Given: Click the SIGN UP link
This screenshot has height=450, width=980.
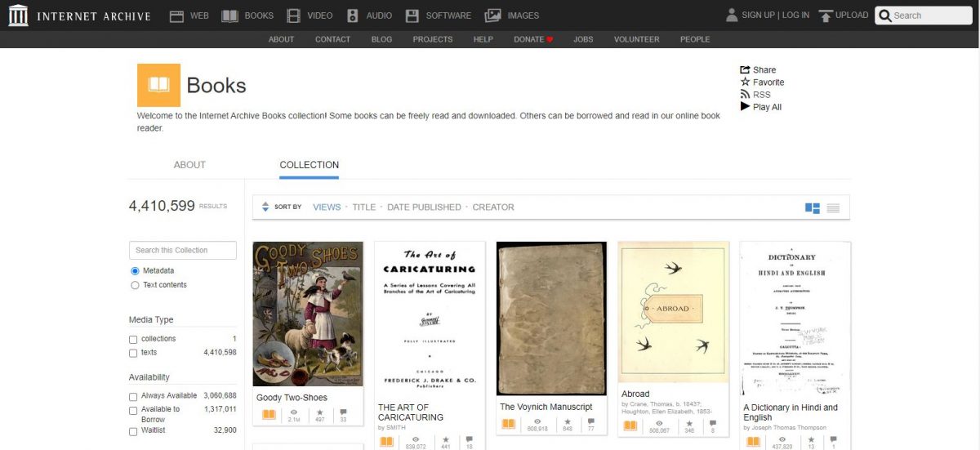Looking at the screenshot, I should click(758, 16).
